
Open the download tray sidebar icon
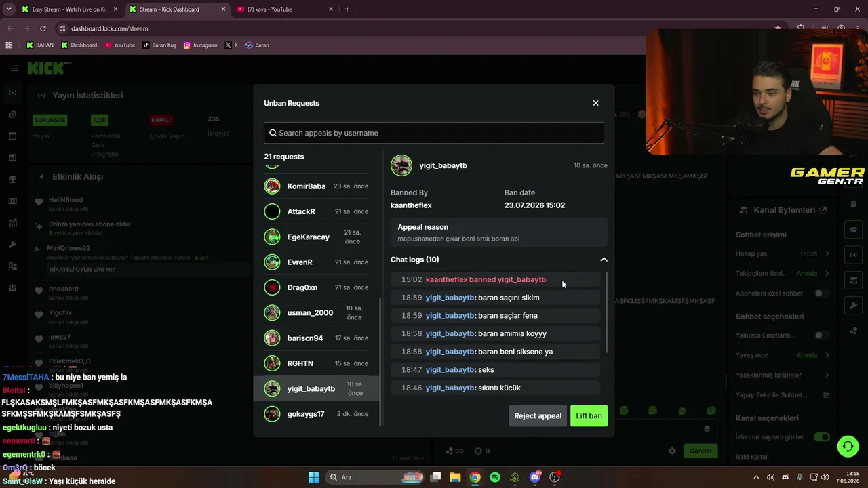click(12, 288)
